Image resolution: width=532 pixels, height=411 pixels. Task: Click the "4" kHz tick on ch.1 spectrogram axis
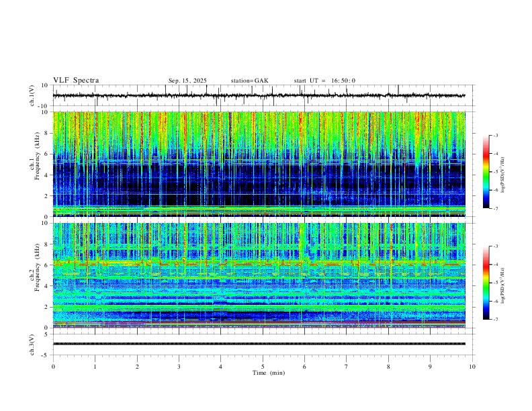47,175
